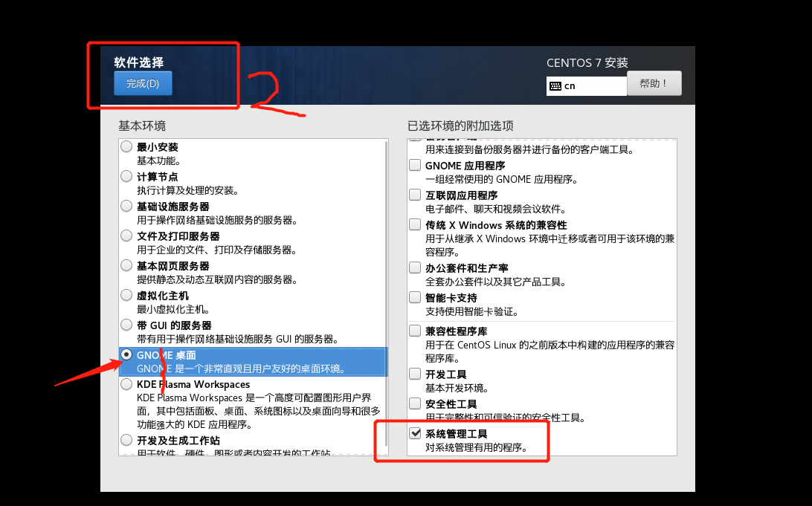The image size is (812, 506).
Task: Open the 帮助！ help button
Action: pos(654,83)
